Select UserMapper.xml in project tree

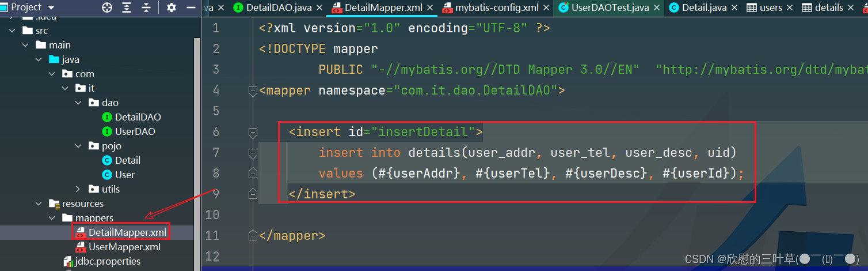[124, 247]
